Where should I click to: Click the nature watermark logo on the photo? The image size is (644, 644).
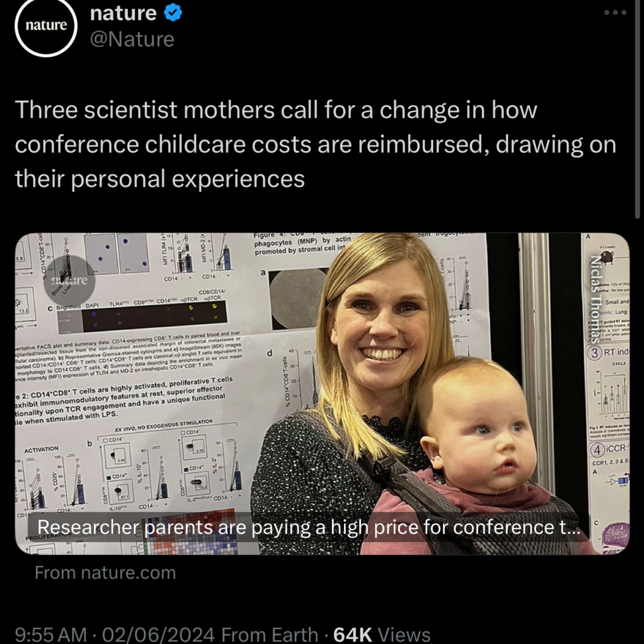[x=69, y=280]
